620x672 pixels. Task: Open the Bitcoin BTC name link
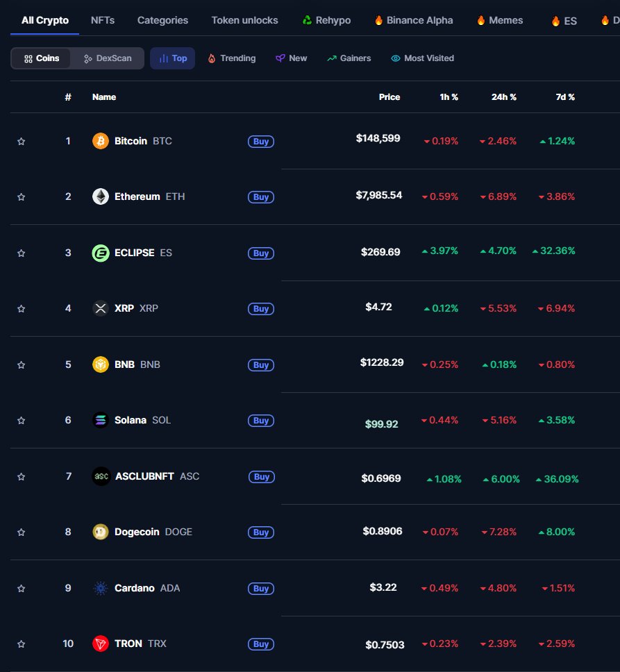tap(143, 141)
